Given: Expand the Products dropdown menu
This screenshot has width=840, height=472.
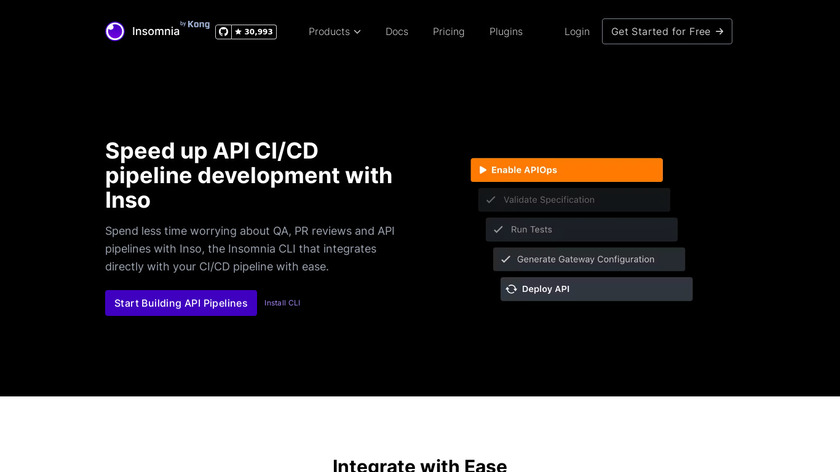Looking at the screenshot, I should tap(334, 32).
